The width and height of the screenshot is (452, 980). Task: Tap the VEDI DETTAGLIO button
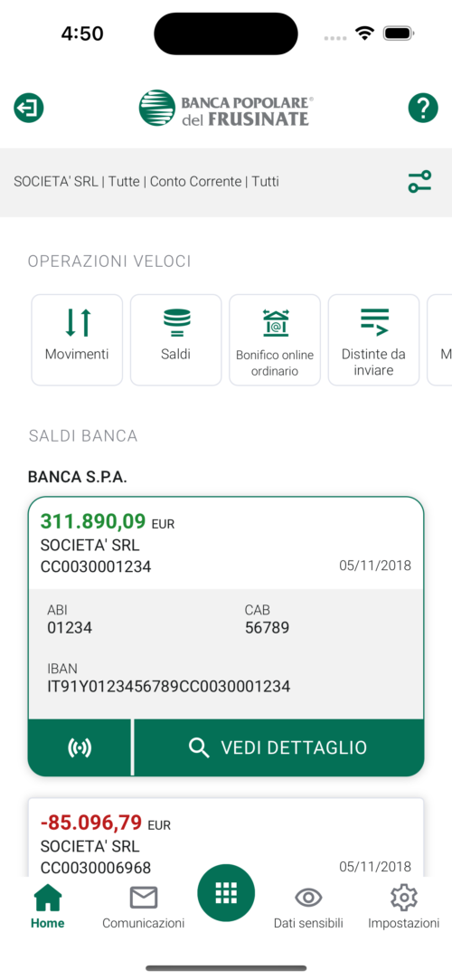pos(279,747)
